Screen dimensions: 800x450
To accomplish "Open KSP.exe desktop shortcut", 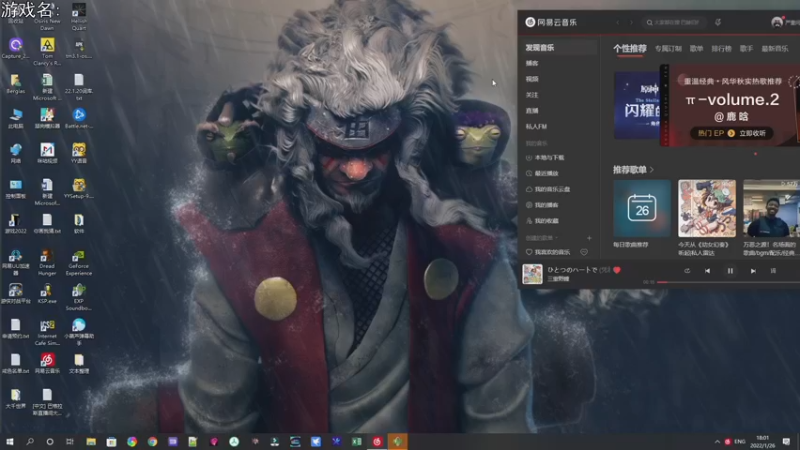I will (46, 294).
